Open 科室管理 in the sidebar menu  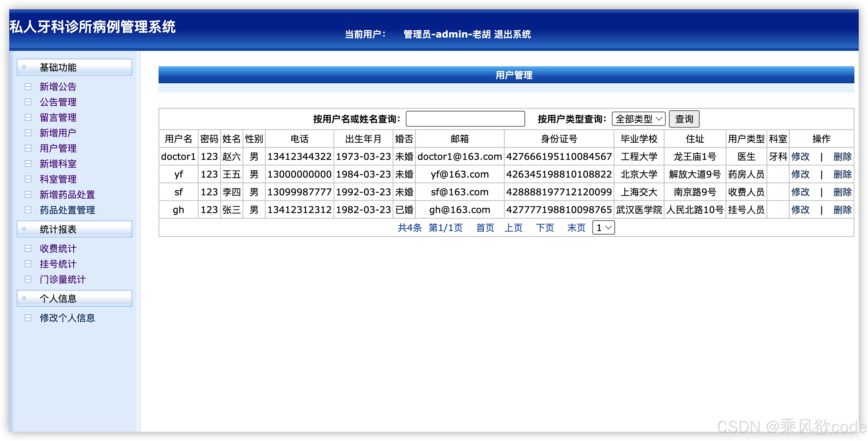[x=58, y=179]
